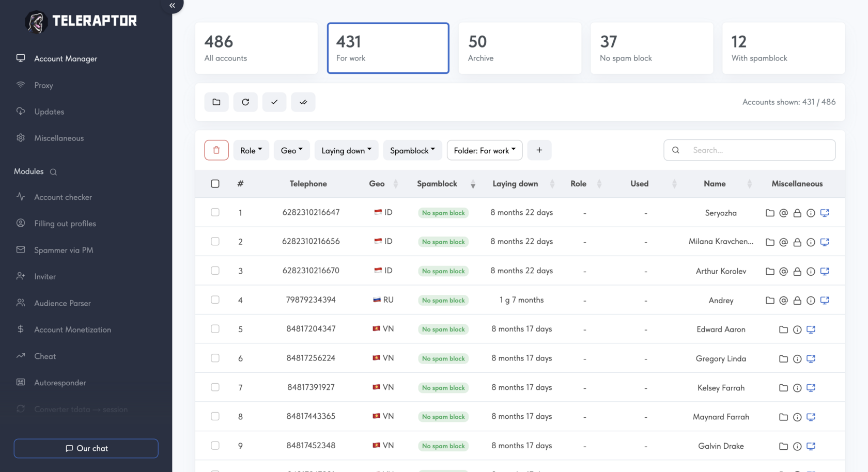Click the red trash delete button
The width and height of the screenshot is (868, 472).
click(x=216, y=150)
